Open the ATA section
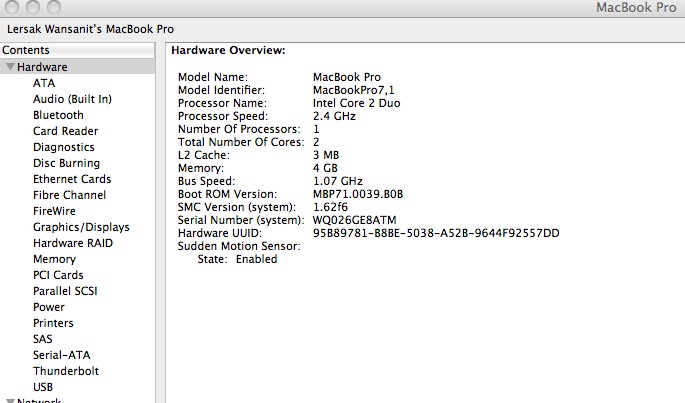The width and height of the screenshot is (685, 403). click(x=44, y=83)
